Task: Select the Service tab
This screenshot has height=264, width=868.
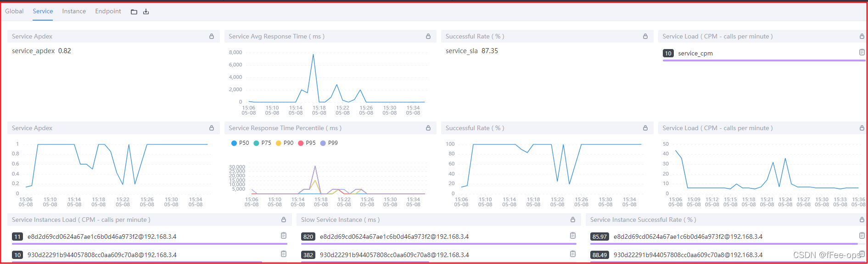Action: pyautogui.click(x=43, y=11)
